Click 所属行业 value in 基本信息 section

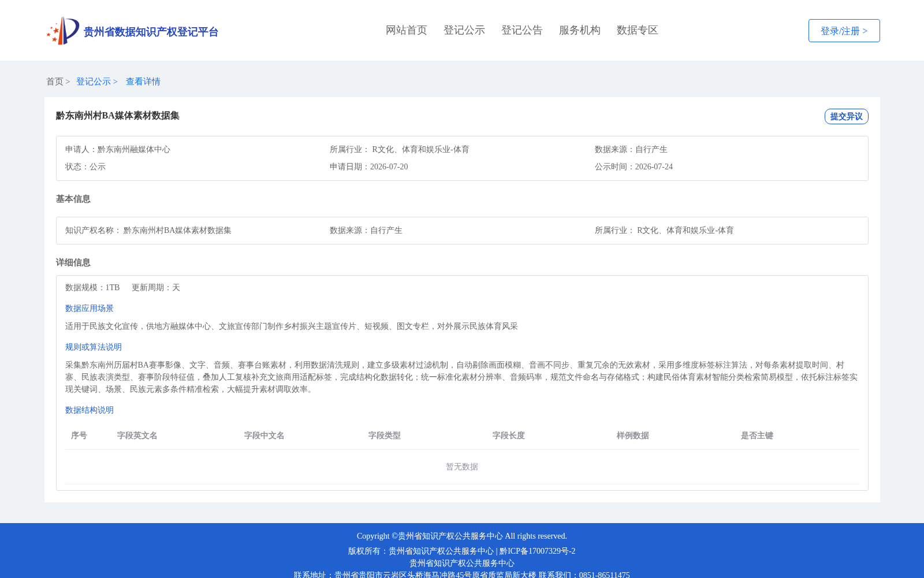(x=685, y=230)
